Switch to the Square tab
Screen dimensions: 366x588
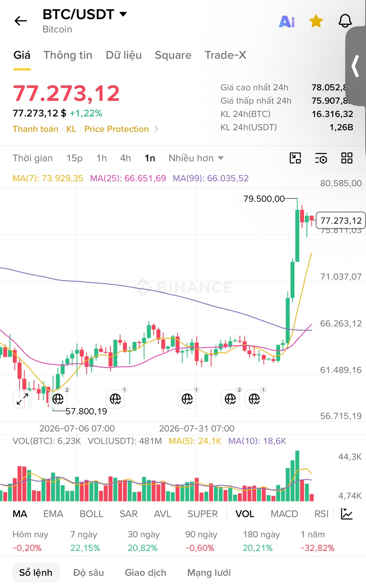pos(173,55)
